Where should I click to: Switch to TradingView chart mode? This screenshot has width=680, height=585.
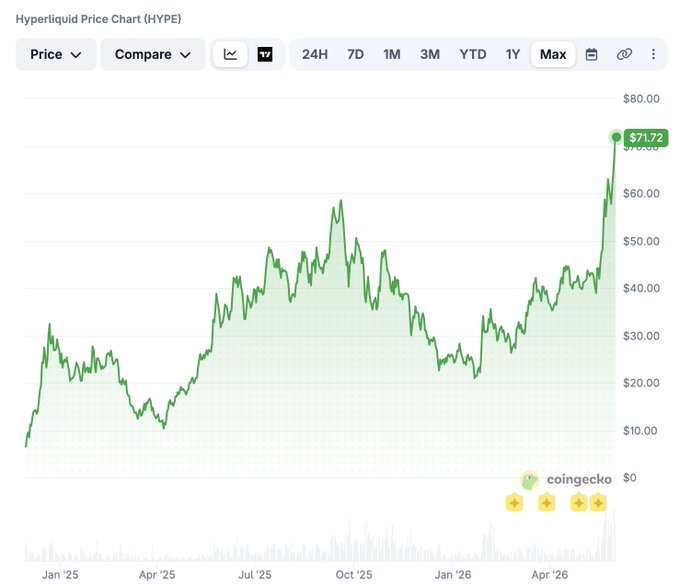pyautogui.click(x=265, y=54)
